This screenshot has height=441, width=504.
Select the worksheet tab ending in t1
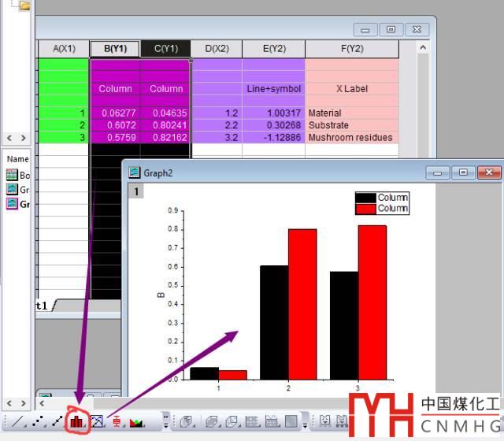pyautogui.click(x=45, y=306)
